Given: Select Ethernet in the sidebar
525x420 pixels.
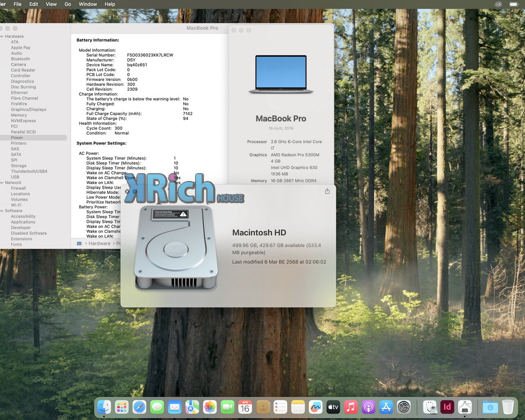Looking at the screenshot, I should (x=19, y=93).
